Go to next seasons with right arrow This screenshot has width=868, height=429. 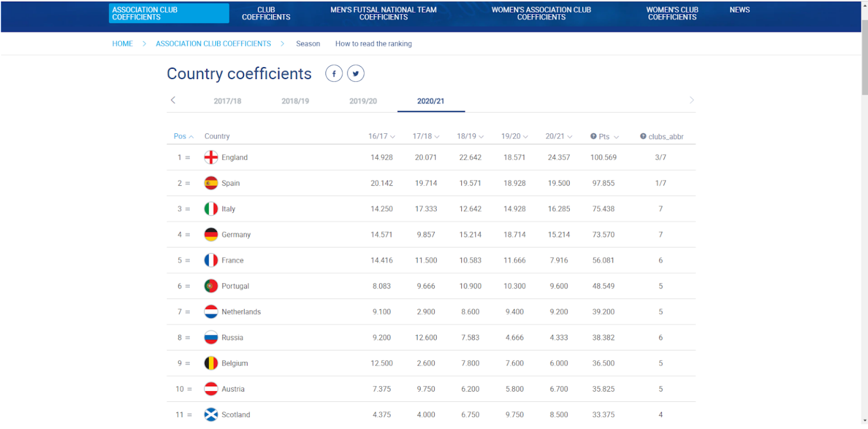click(692, 100)
